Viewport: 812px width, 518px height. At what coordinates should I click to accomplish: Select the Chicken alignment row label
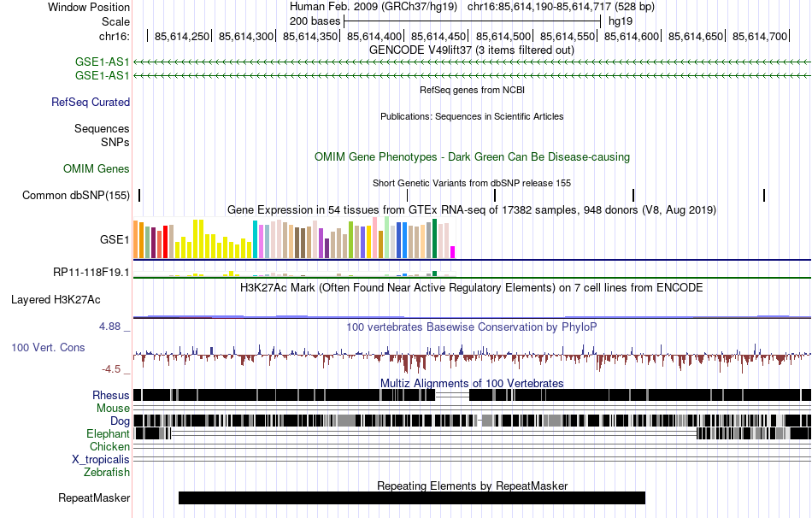tap(109, 446)
